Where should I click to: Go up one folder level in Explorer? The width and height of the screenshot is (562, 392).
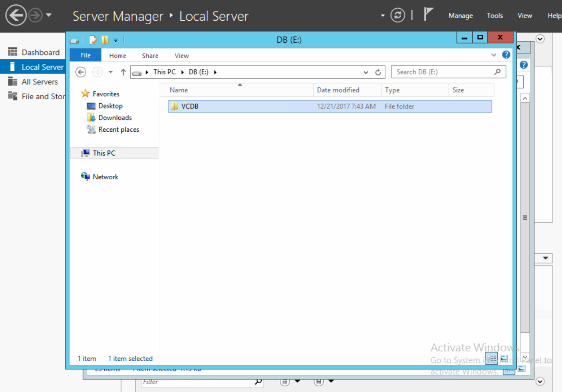[123, 72]
